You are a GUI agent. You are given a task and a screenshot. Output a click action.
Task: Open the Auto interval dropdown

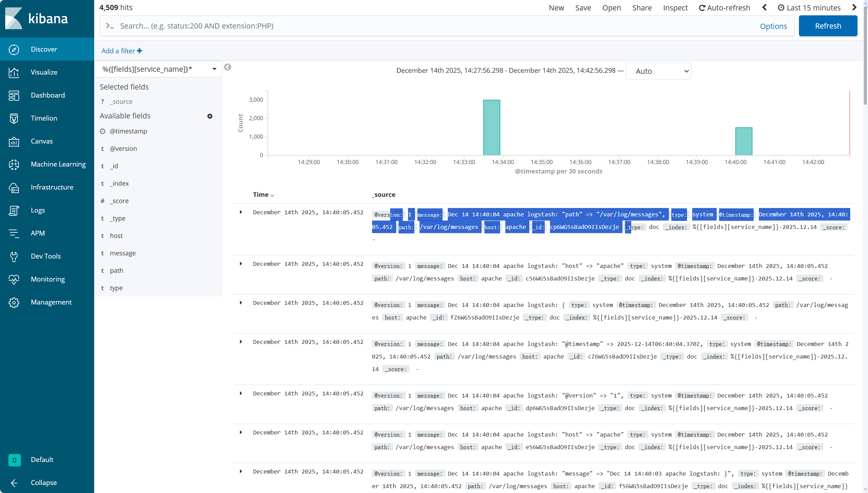coord(658,71)
